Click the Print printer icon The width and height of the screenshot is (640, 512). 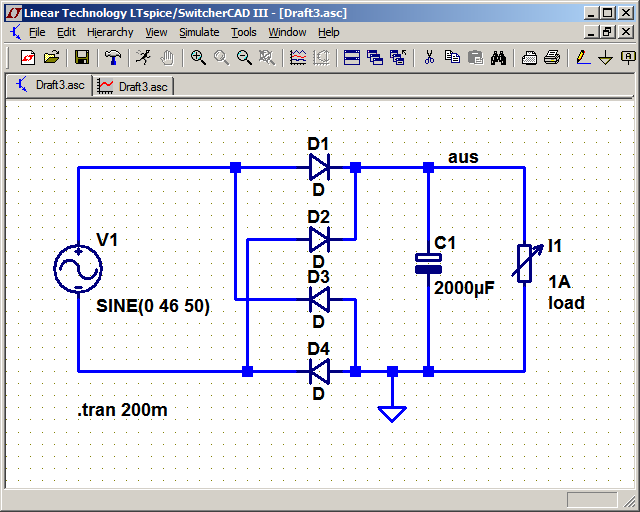[552, 58]
